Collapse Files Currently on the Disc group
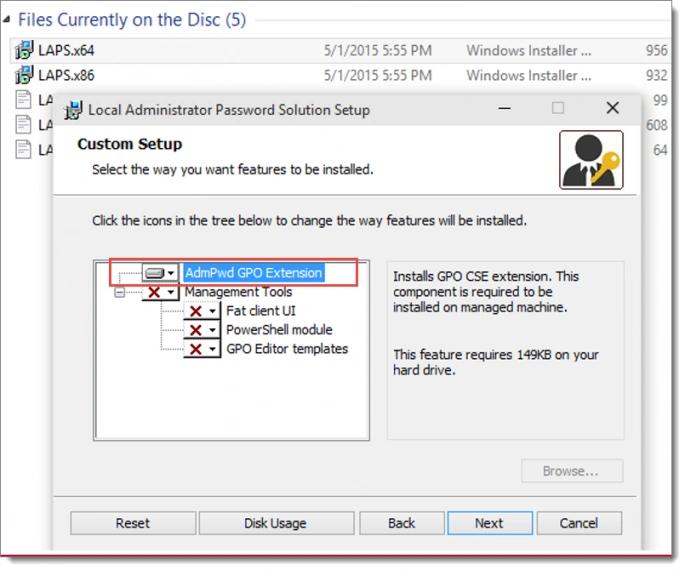685x570 pixels. tap(6, 19)
